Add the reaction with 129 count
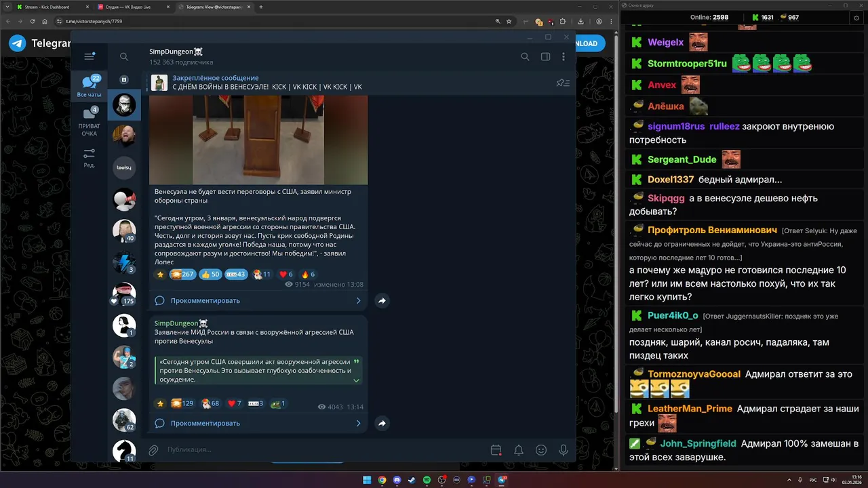 pos(182,403)
